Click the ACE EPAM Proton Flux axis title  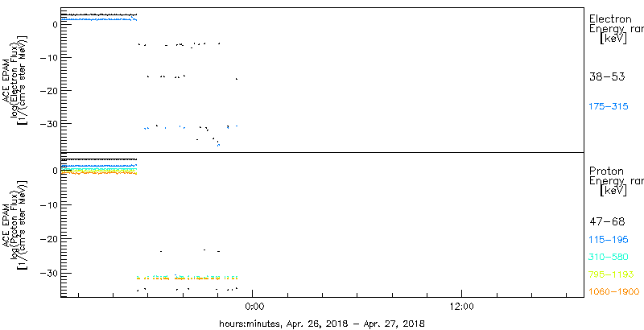pos(15,225)
